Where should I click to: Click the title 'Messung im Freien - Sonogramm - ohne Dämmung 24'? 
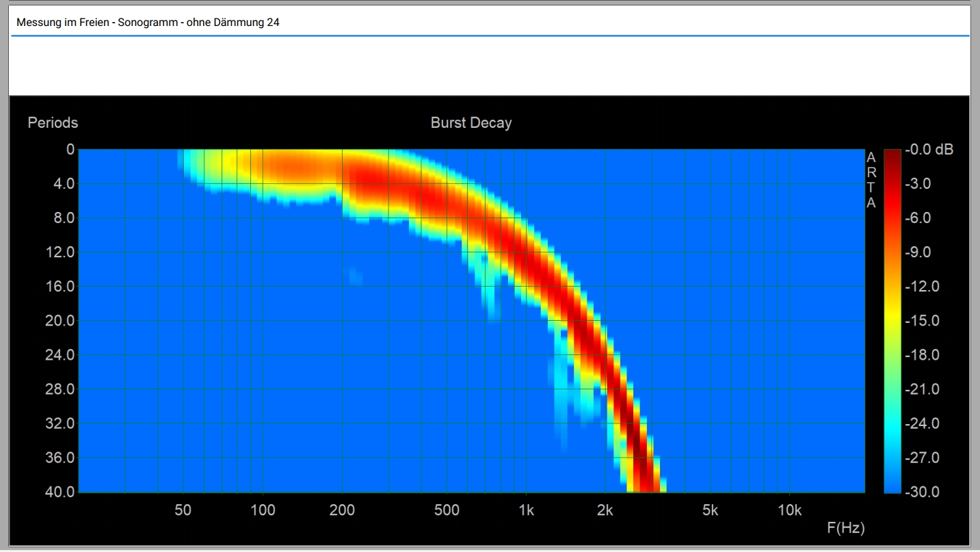click(148, 23)
